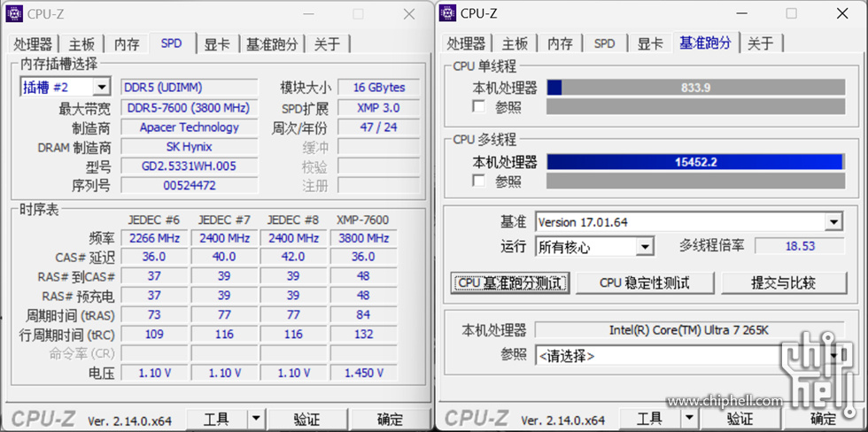Switch to 基准跑分 tab in left window
868x432 pixels.
(272, 43)
